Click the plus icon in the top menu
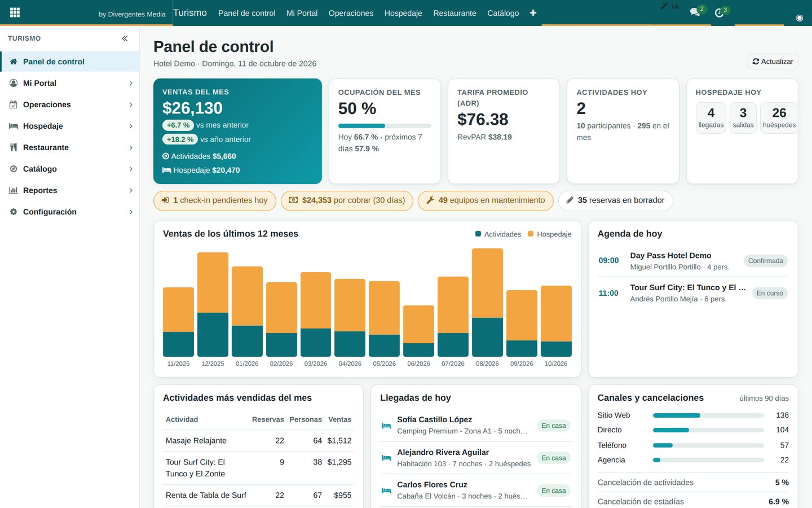812x508 pixels. (533, 13)
